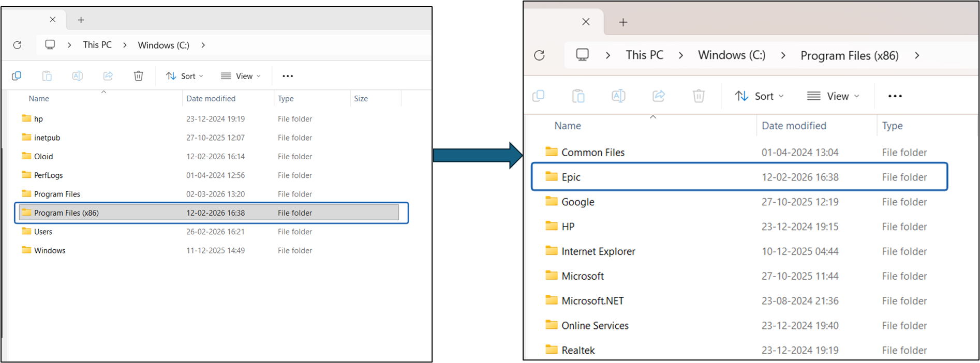Click the This PC breadcrumb in the left window
Image resolution: width=980 pixels, height=363 pixels.
(97, 45)
